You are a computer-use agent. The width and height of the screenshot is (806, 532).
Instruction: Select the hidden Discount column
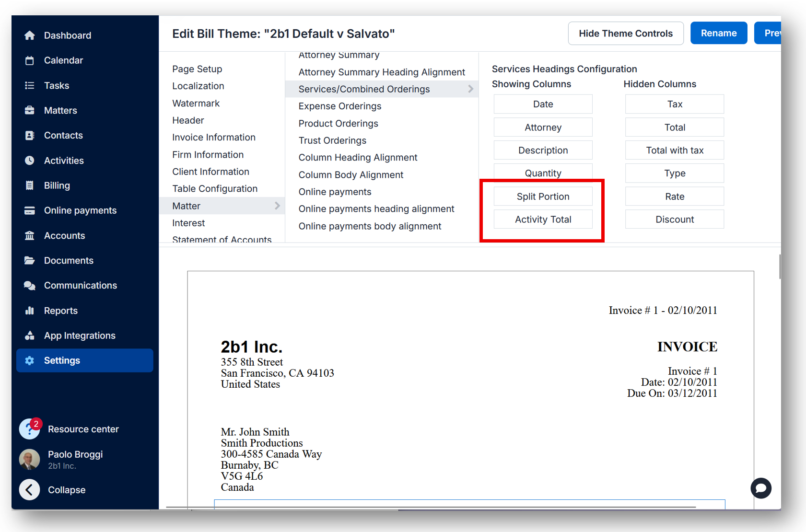(674, 220)
